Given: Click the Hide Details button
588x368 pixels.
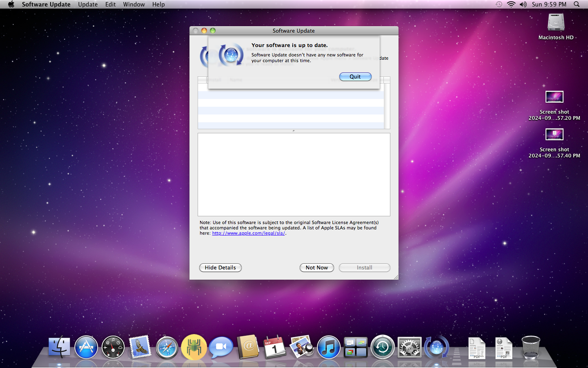Looking at the screenshot, I should tap(220, 267).
